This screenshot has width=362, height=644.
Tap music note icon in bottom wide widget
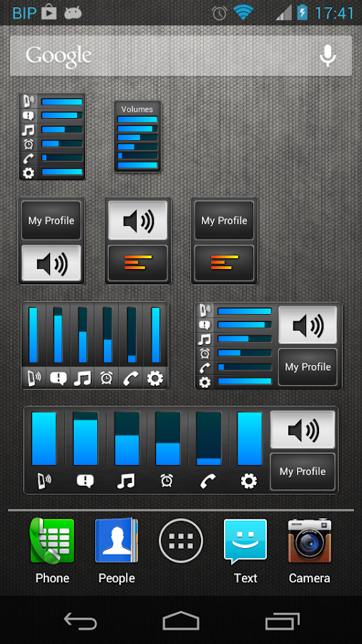coord(126,481)
